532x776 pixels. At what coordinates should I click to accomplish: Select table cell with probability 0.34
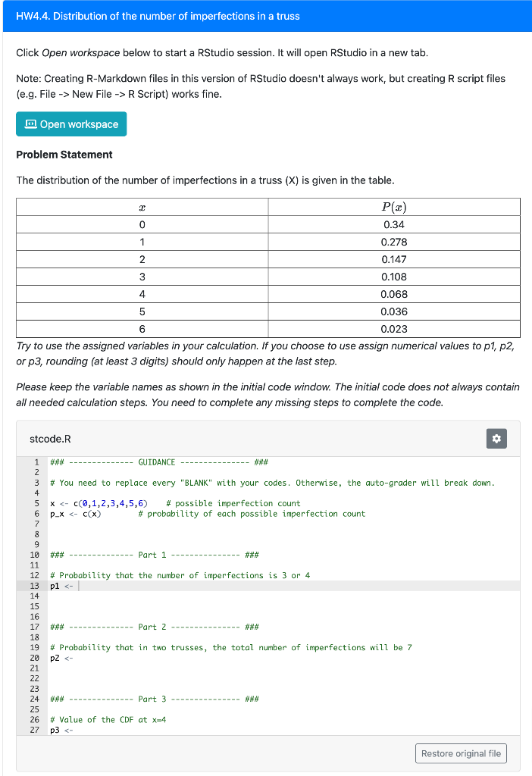click(x=394, y=224)
